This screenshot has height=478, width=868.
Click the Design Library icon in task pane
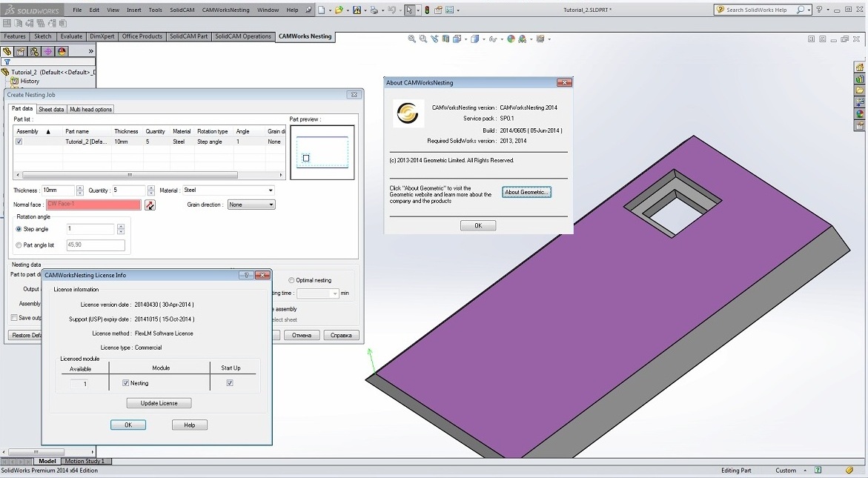(860, 79)
